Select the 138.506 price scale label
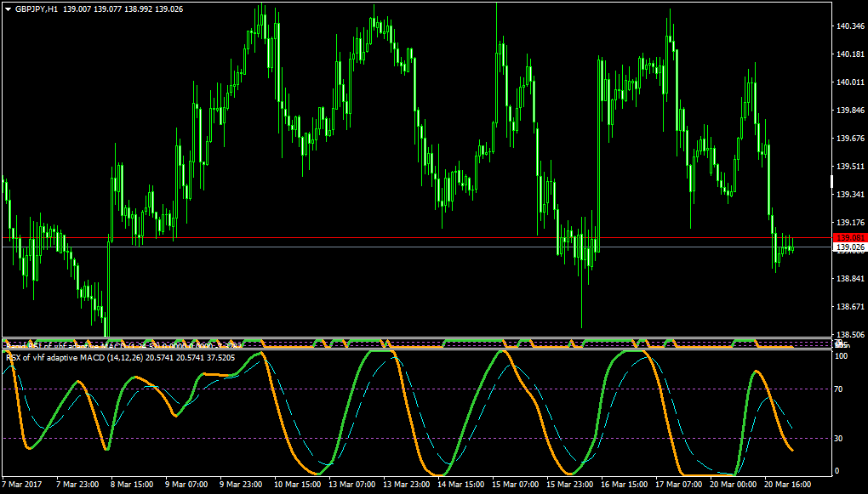 click(x=851, y=335)
